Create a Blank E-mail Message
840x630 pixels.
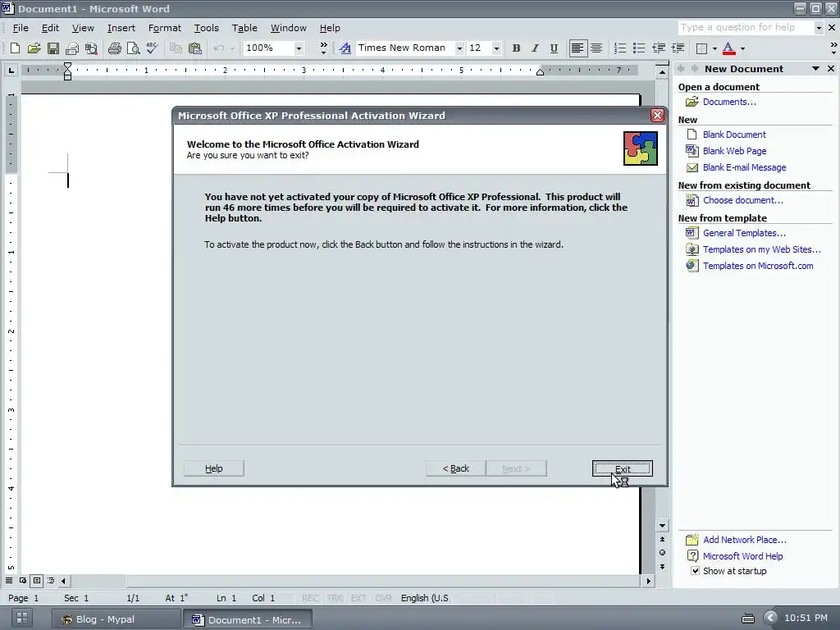tap(744, 167)
